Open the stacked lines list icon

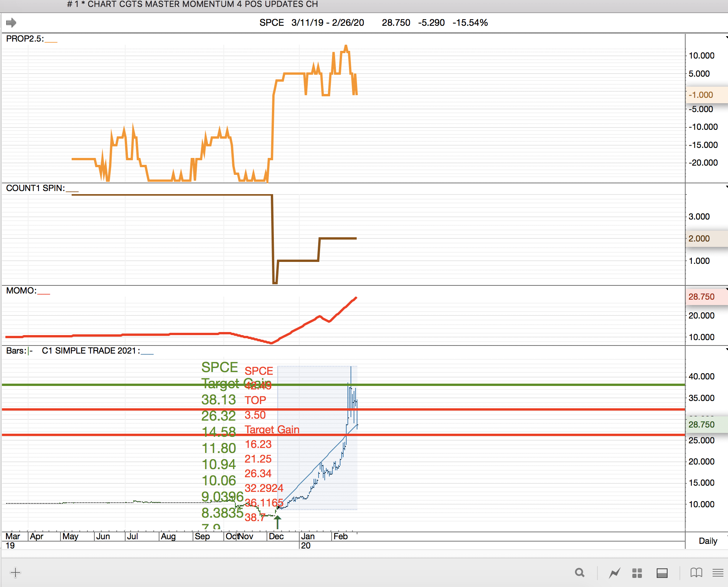point(718,573)
